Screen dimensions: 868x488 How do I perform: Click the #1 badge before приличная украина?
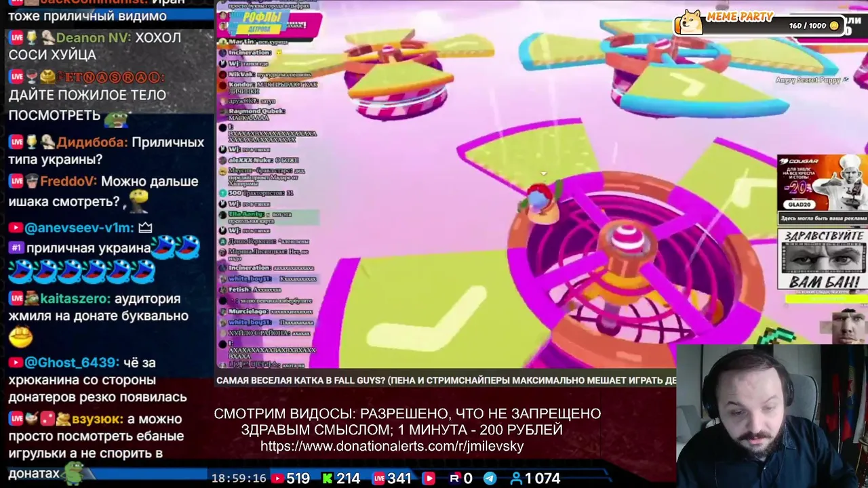tap(16, 248)
